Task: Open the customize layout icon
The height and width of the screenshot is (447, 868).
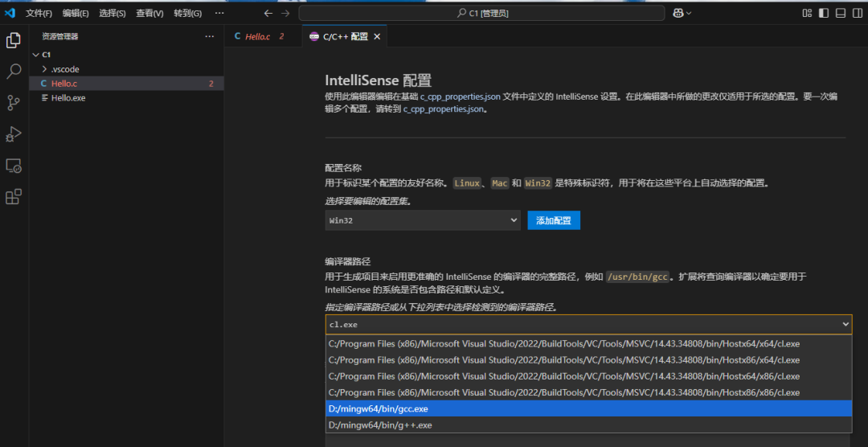Action: click(x=807, y=14)
